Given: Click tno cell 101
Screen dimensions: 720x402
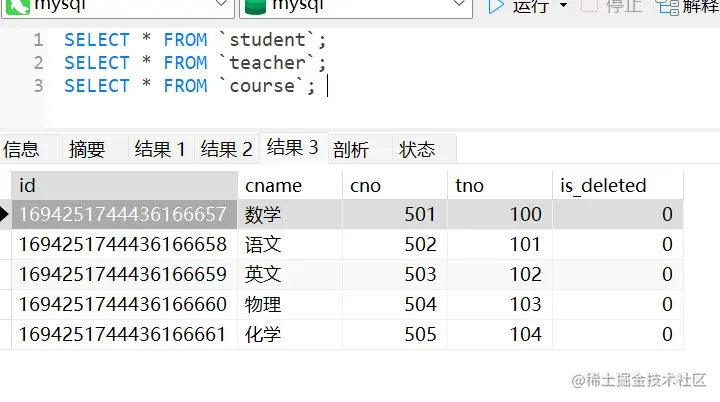Looking at the screenshot, I should click(x=500, y=244).
